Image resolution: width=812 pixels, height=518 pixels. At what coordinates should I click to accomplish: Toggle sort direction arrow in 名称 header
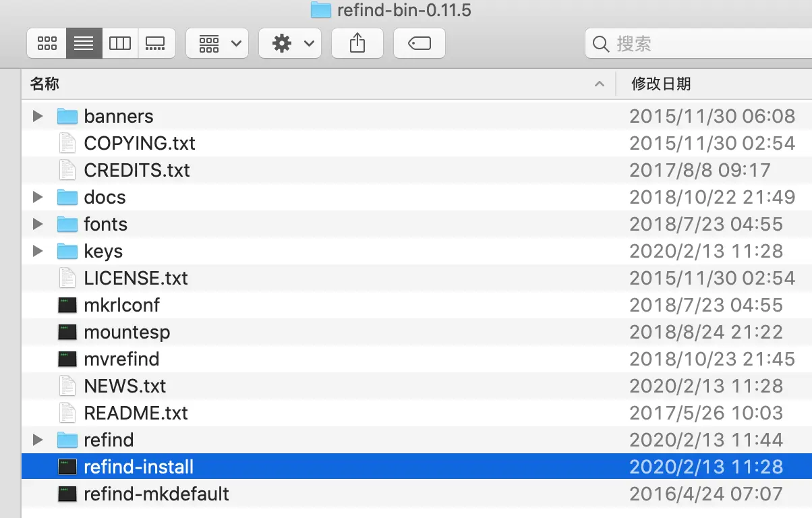(599, 84)
